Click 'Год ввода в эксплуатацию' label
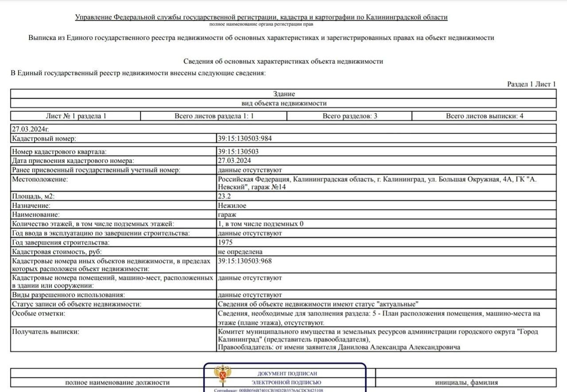This screenshot has width=567, height=392. (101, 233)
